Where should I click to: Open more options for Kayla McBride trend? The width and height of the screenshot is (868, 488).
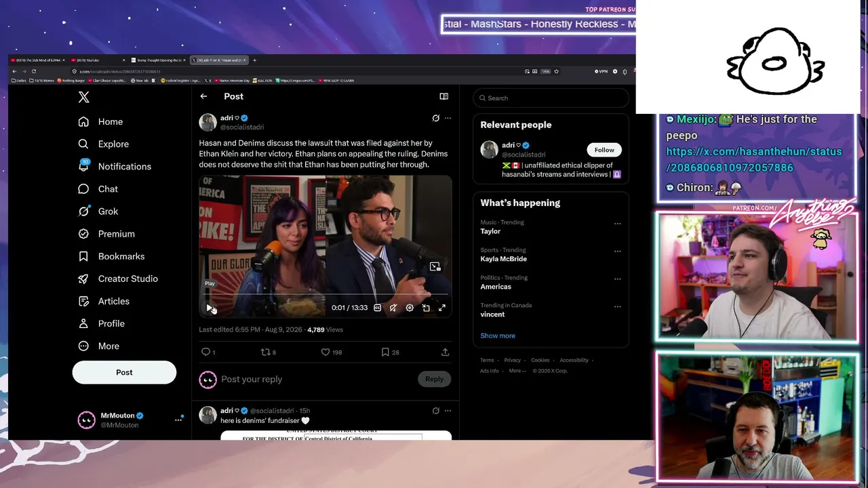[x=617, y=251]
